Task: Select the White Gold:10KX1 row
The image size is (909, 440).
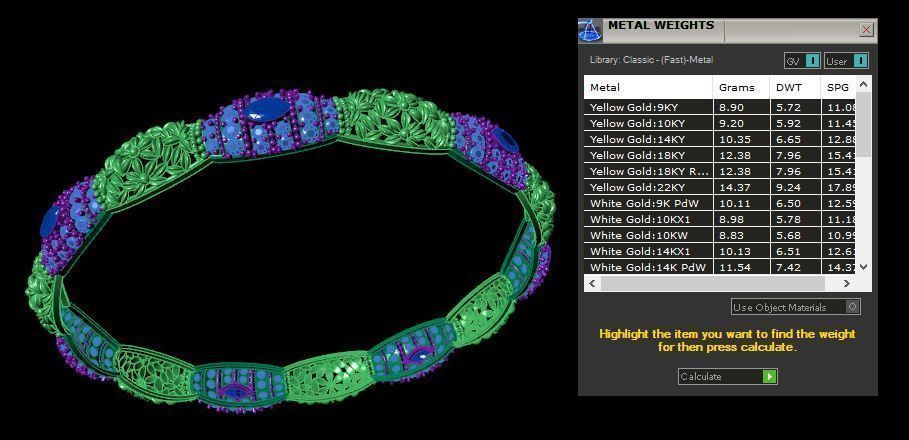Action: tap(720, 220)
